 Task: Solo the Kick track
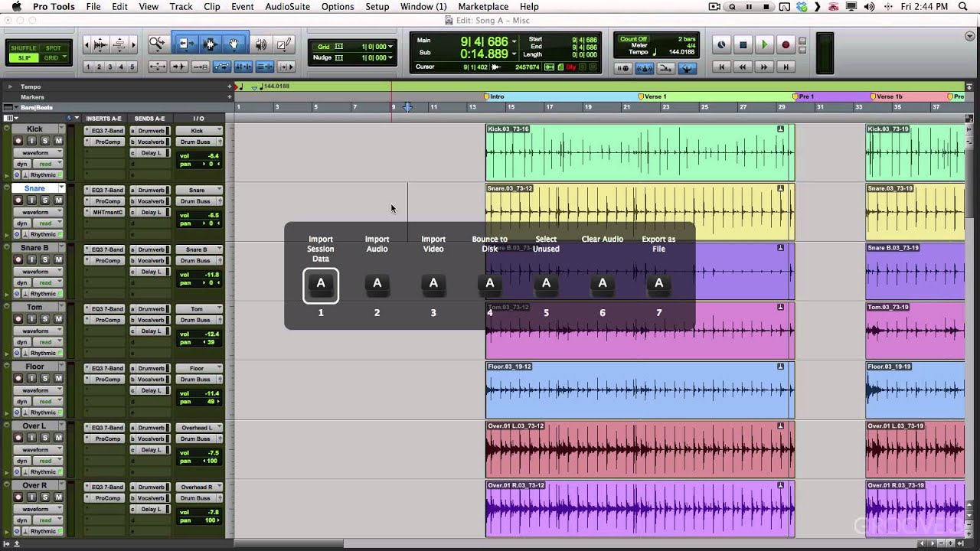(44, 141)
